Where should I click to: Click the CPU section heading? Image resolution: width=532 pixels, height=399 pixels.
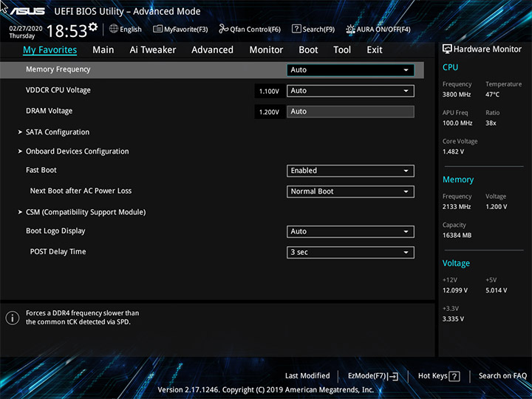click(450, 67)
